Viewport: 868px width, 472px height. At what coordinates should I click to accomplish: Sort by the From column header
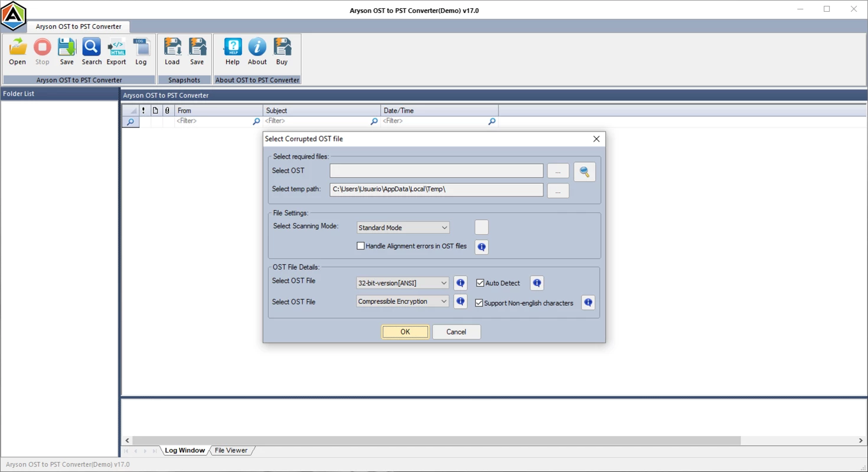tap(218, 110)
